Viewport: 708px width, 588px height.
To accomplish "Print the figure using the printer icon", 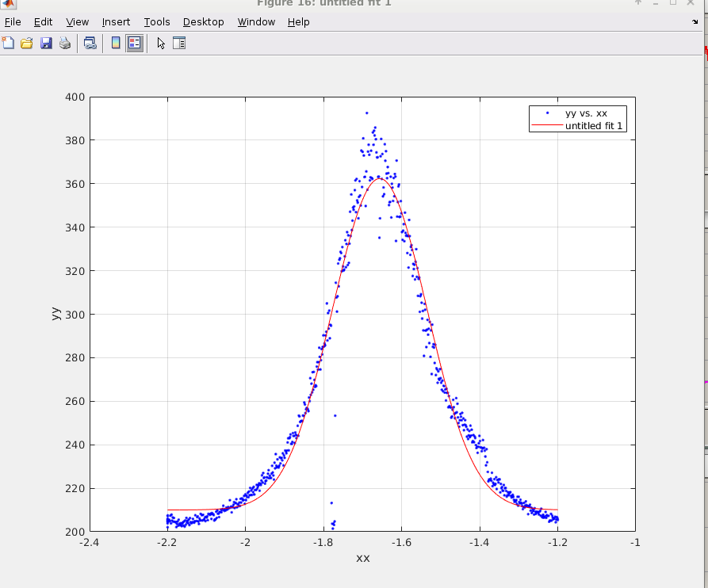I will tap(65, 43).
